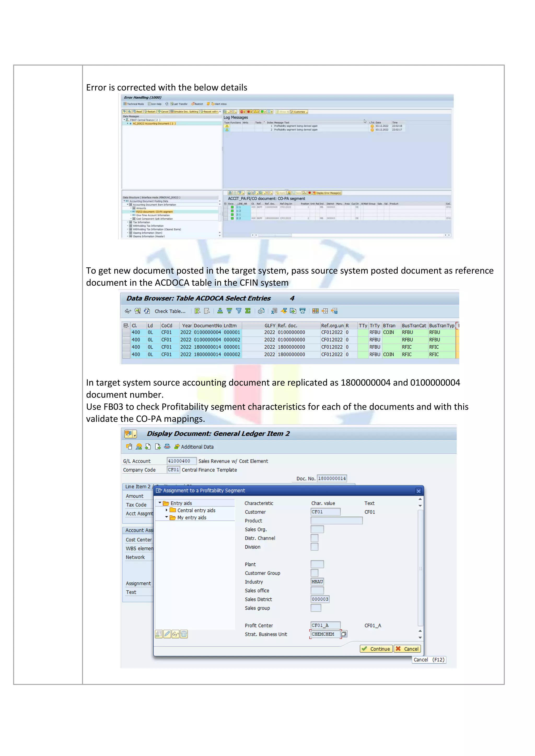Click Cancel button next to Continue
Screen dimensions: 535x756
click(407, 649)
